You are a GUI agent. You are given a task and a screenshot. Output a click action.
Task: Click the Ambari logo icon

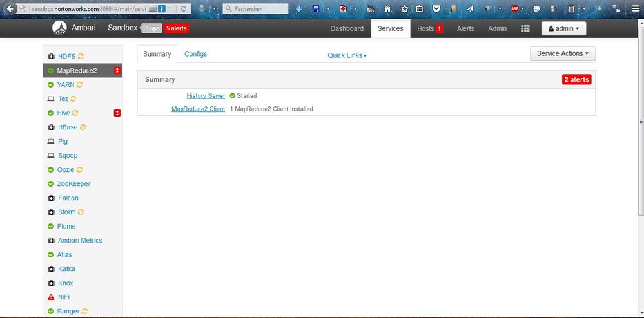[59, 28]
